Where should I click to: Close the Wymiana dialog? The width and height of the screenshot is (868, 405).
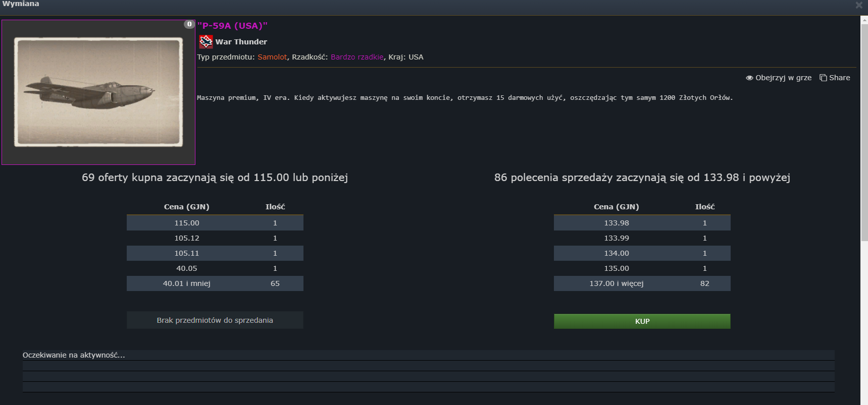coord(858,5)
